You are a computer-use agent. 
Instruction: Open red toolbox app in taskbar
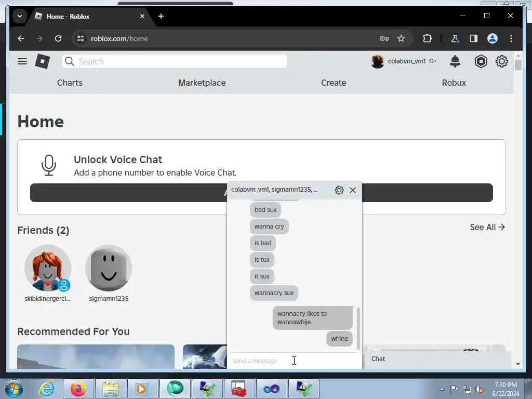[x=239, y=389]
